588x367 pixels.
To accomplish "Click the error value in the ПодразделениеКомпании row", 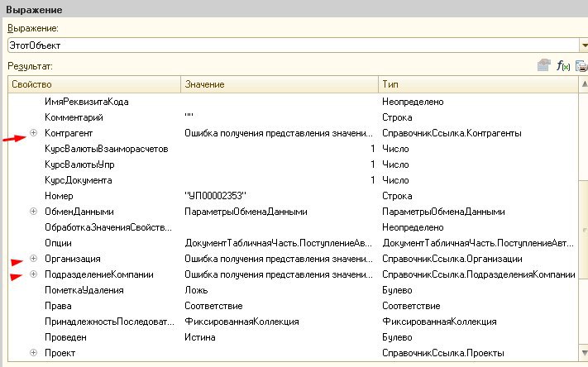I will click(279, 274).
